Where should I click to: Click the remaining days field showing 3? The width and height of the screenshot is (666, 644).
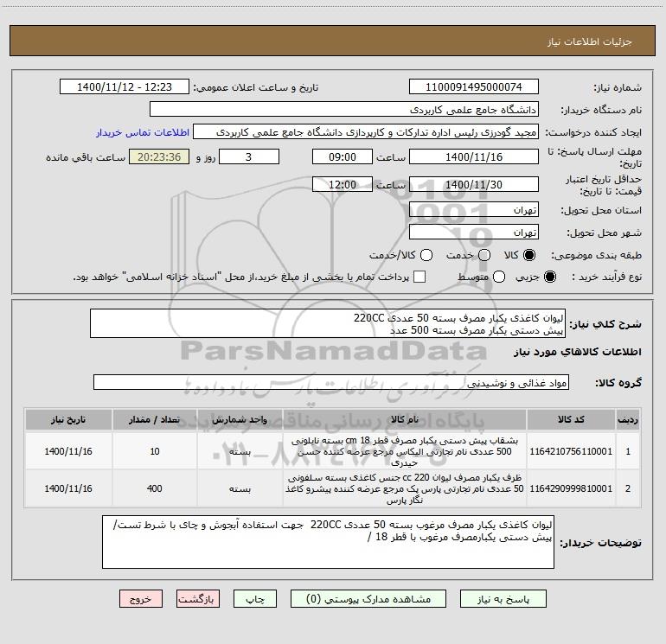pos(249,156)
